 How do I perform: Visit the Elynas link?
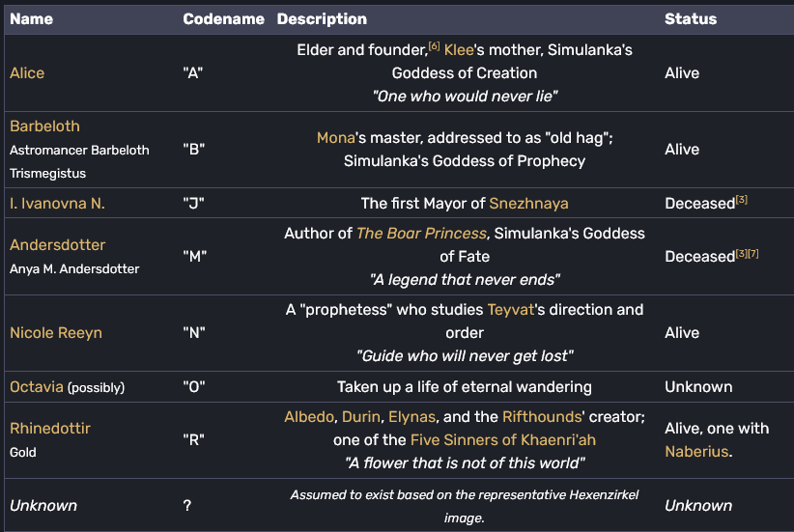point(411,417)
